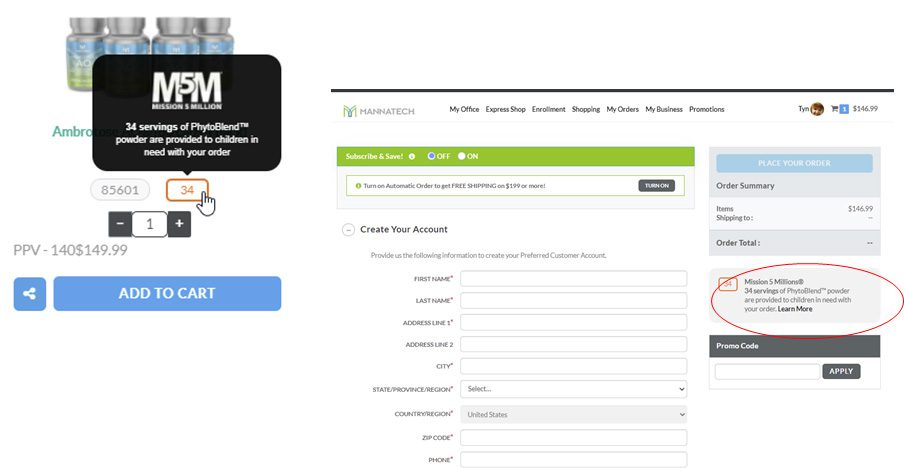Click the City field
The image size is (904, 468).
574,366
